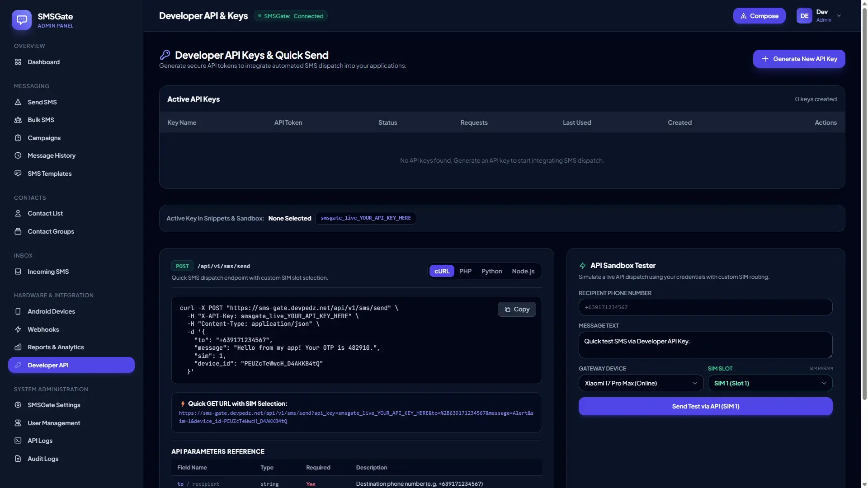Click the flame icon beside Quick GET URL

(183, 404)
